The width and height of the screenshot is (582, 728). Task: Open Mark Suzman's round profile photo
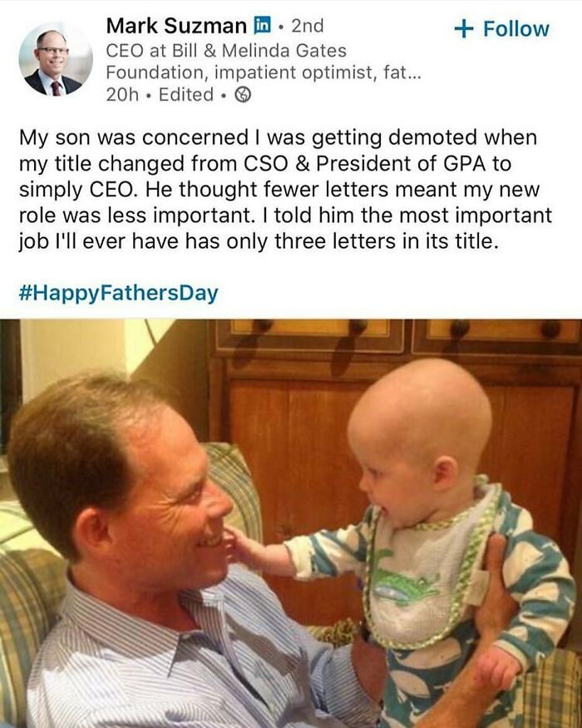56,59
